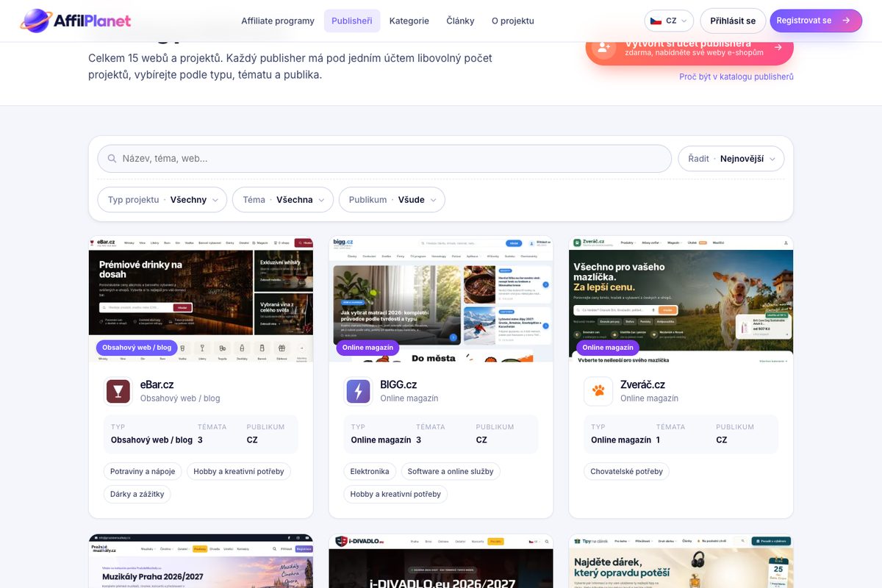882x588 pixels.
Task: Click the Elektronika tag
Action: coord(370,471)
